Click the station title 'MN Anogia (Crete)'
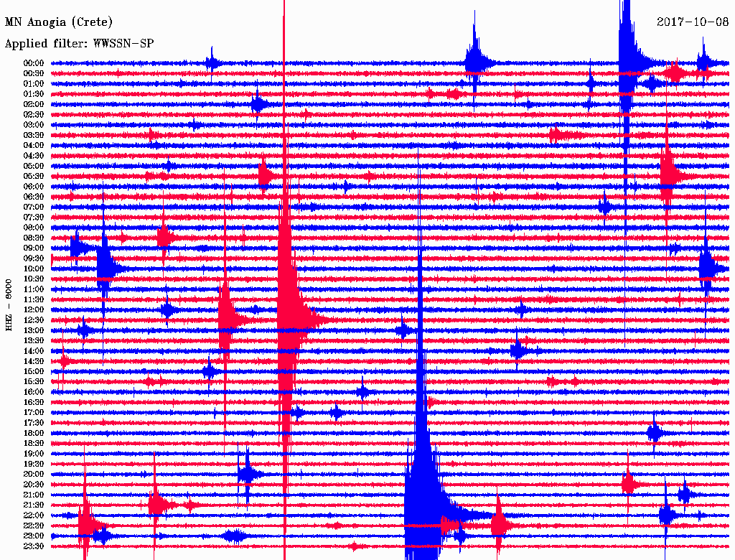Screen dimensions: 735x560 pos(59,22)
